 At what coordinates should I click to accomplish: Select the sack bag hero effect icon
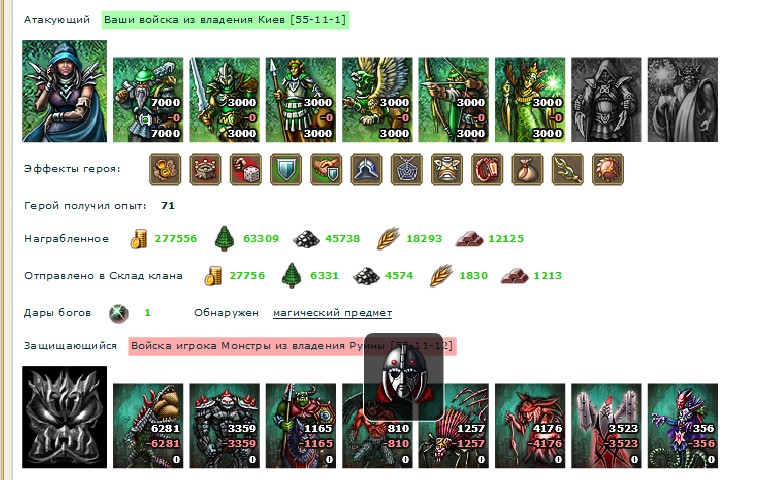click(527, 170)
